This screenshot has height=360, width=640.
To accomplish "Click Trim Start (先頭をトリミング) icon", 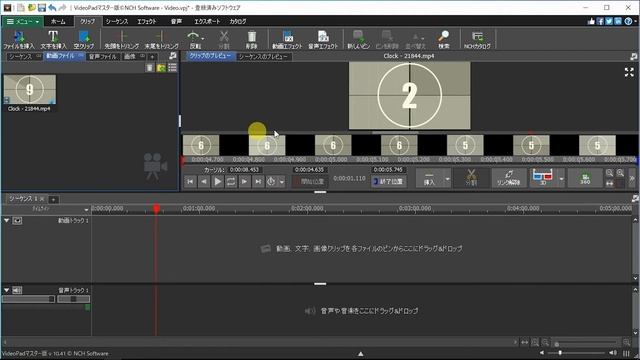I will (x=122, y=40).
